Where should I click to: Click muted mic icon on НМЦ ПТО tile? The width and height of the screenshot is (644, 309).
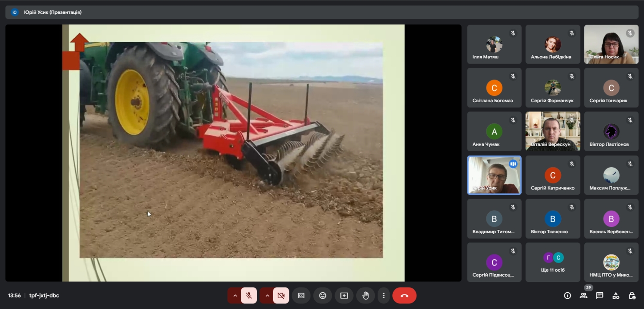[630, 251]
